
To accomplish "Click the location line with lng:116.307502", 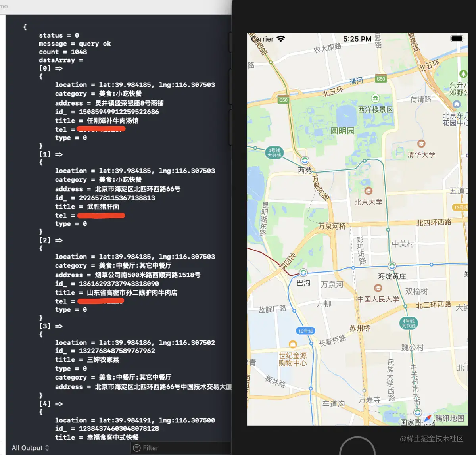I will click(x=135, y=343).
